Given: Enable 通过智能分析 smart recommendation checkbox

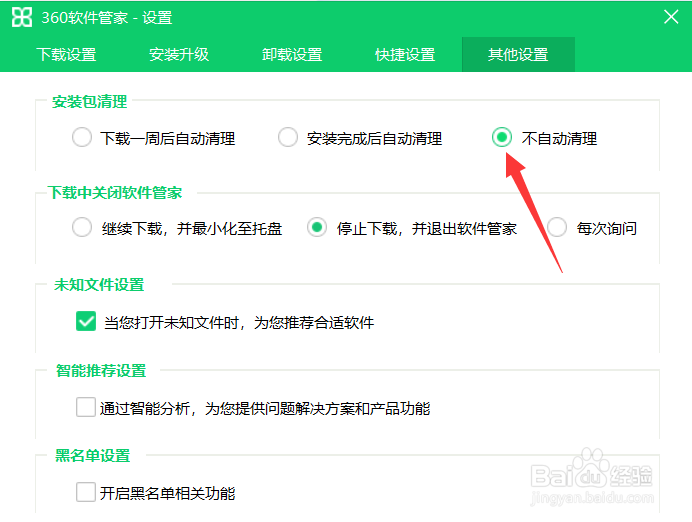Looking at the screenshot, I should [x=86, y=407].
